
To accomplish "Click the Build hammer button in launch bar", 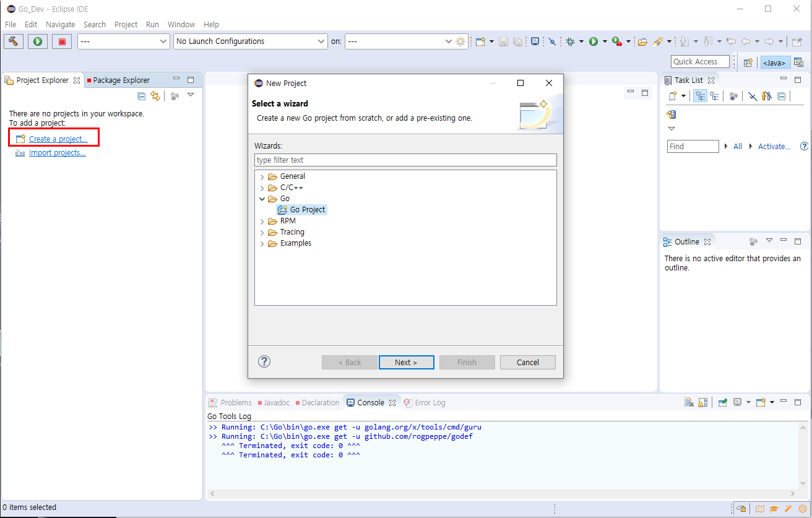I will point(14,41).
